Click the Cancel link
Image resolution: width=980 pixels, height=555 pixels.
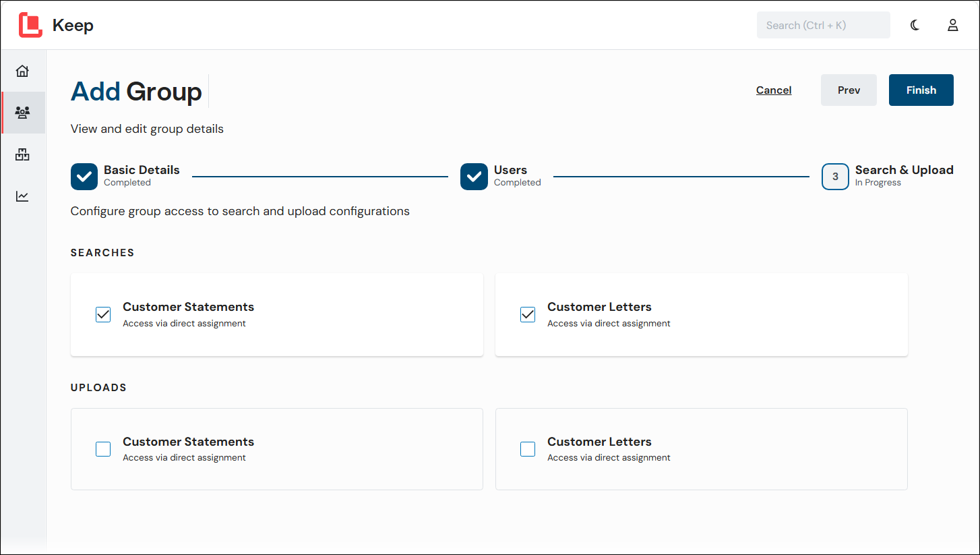[774, 90]
